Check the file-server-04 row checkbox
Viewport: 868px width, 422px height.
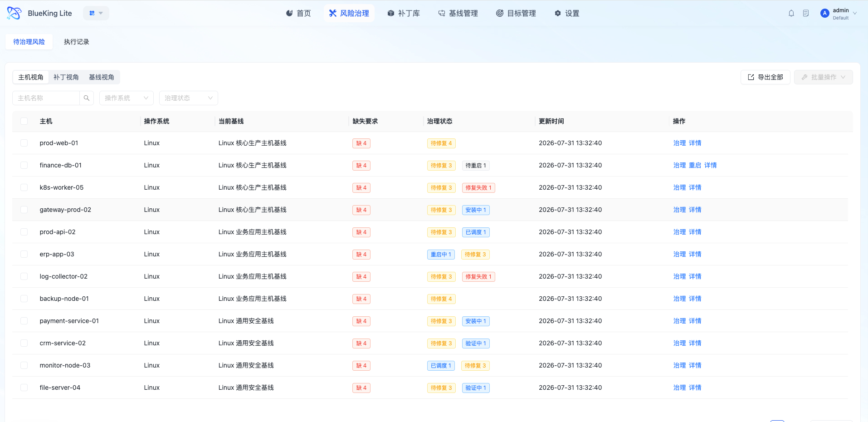[24, 388]
